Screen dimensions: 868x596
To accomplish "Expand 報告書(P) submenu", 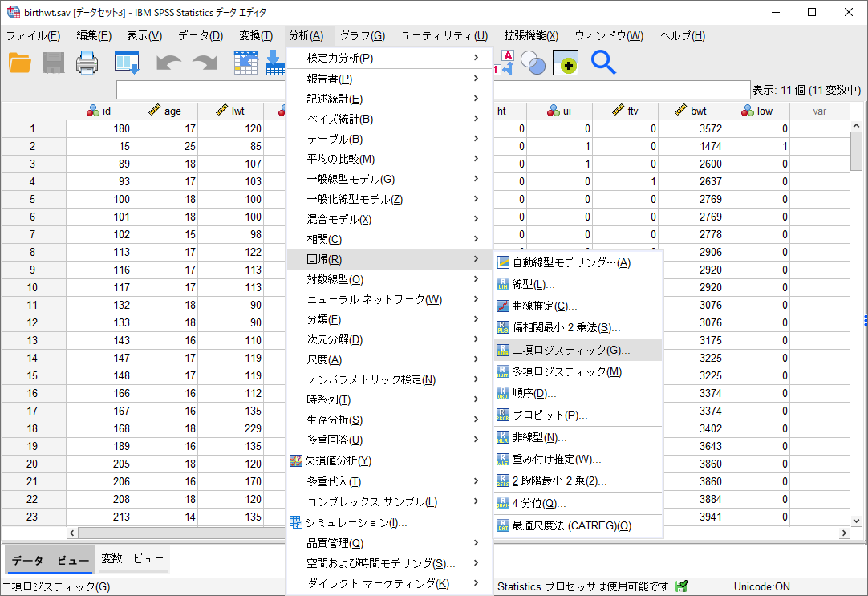I will 389,79.
